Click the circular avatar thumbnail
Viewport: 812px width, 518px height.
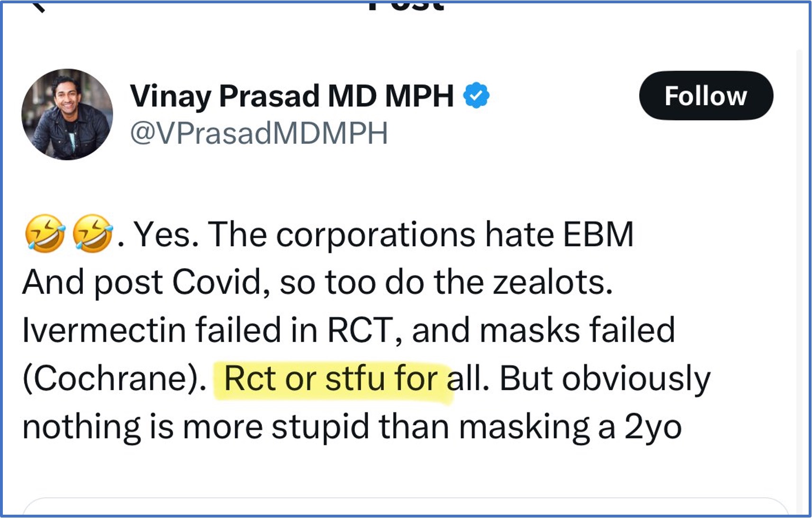[68, 114]
